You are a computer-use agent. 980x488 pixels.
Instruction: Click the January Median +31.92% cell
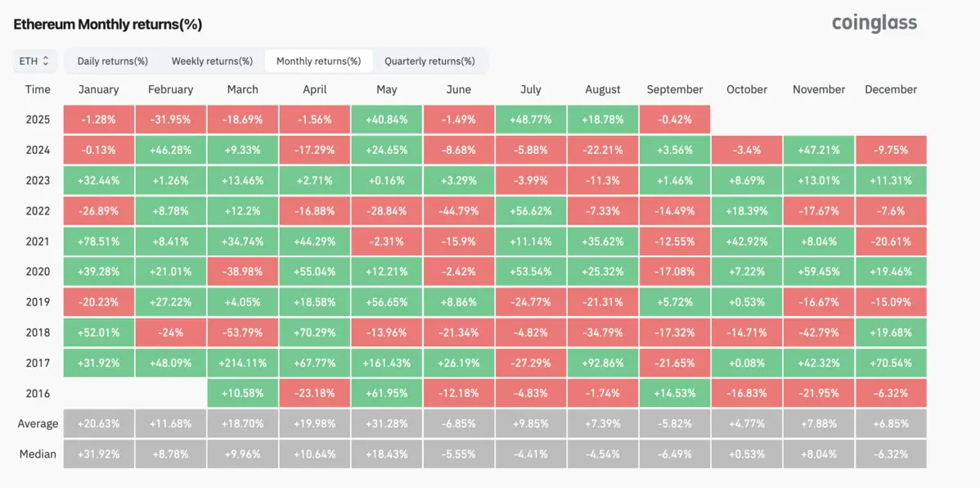point(99,454)
